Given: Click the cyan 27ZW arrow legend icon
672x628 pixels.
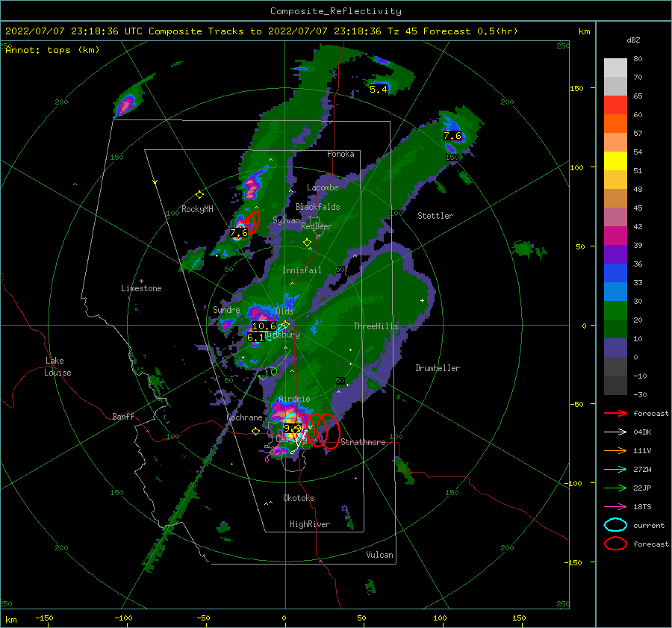Looking at the screenshot, I should pyautogui.click(x=615, y=470).
